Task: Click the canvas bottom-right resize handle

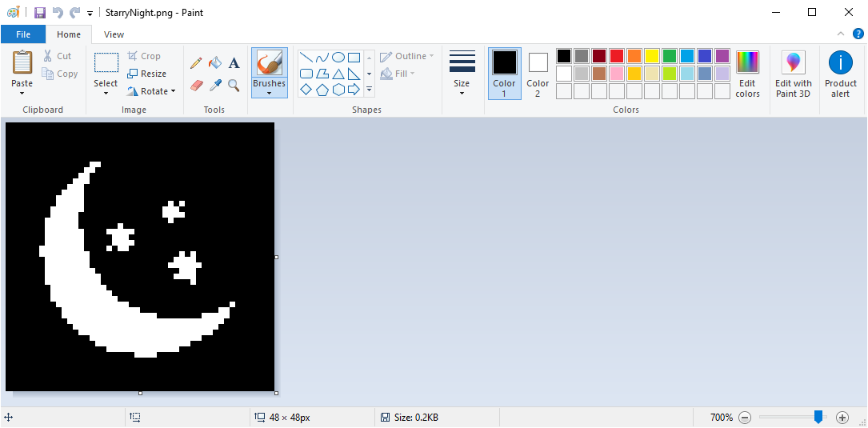Action: (276, 393)
